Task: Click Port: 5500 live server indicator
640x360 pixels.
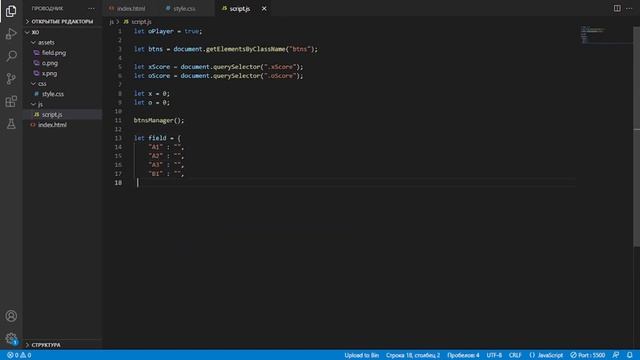Action: click(588, 355)
